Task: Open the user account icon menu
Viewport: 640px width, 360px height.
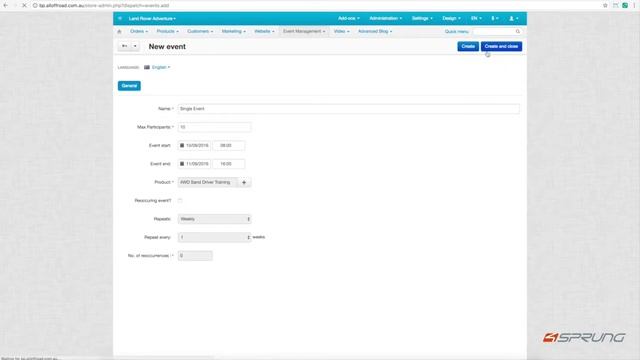Action: [x=513, y=18]
